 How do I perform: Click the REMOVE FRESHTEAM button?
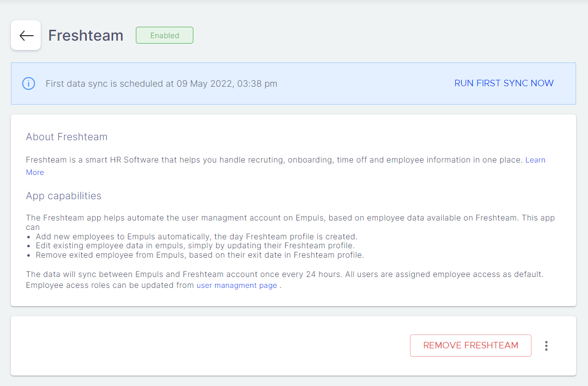point(470,345)
